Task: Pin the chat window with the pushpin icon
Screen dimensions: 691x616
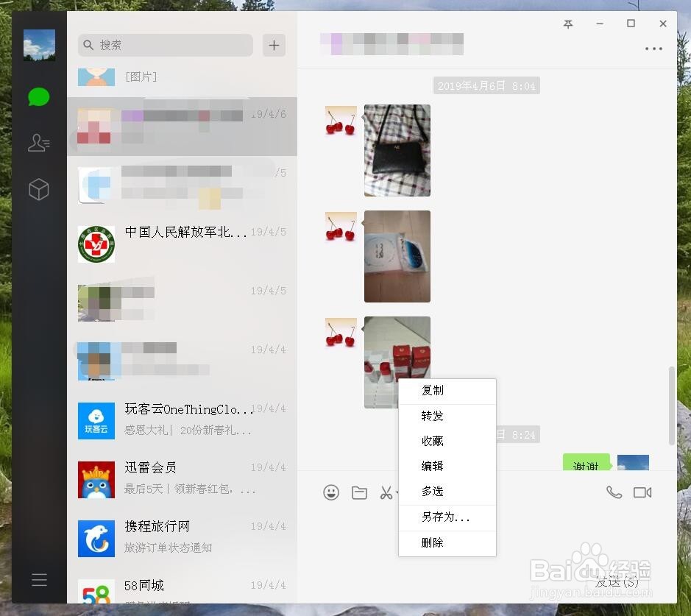Action: click(x=567, y=24)
